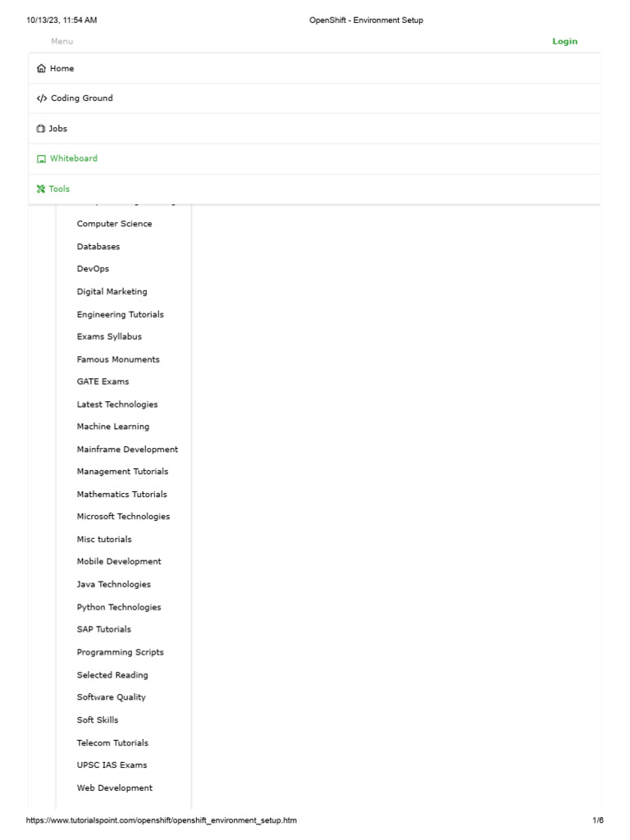Choose Python Technologies category
Viewport: 630px width, 840px height.
pos(119,608)
